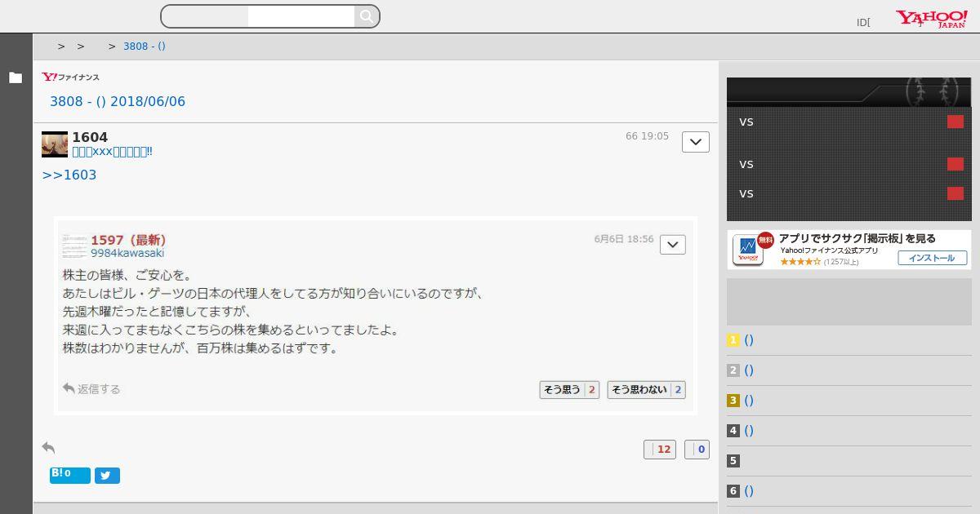Click the star rating in the app ad

(x=800, y=262)
